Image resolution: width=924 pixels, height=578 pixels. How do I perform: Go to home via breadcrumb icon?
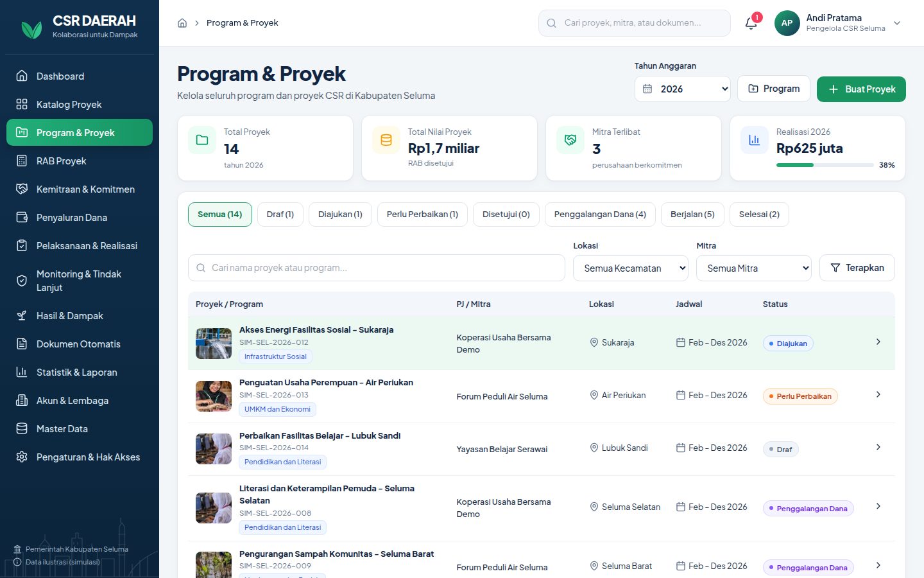point(182,23)
